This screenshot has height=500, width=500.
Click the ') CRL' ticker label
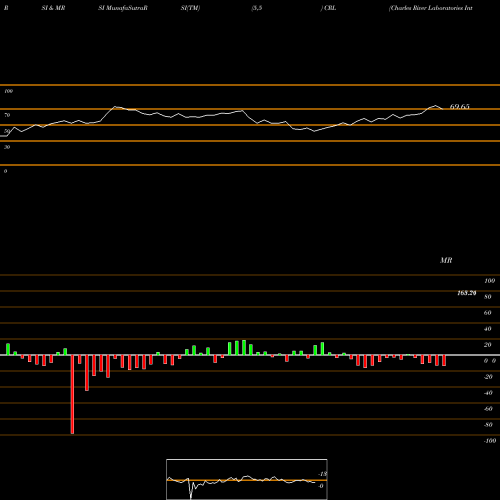(328, 8)
